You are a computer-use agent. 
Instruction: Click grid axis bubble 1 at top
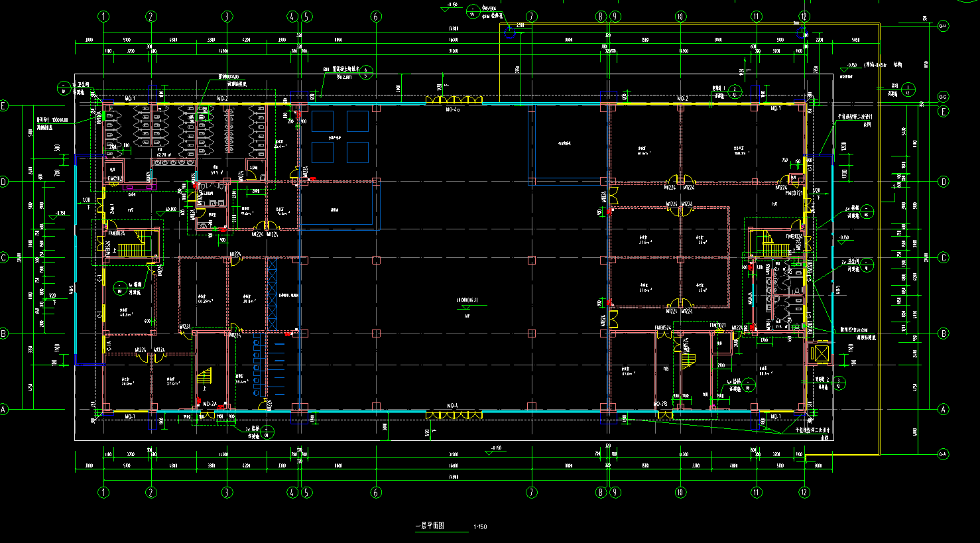[x=103, y=17]
